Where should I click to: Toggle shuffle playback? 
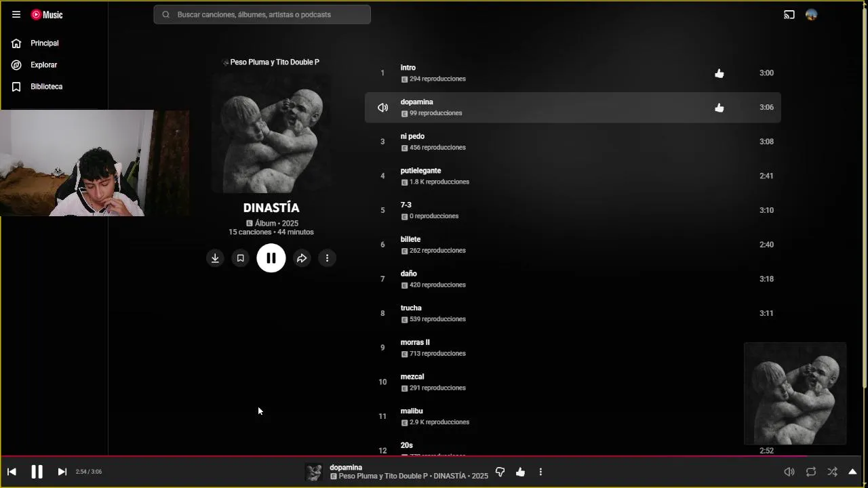(832, 472)
